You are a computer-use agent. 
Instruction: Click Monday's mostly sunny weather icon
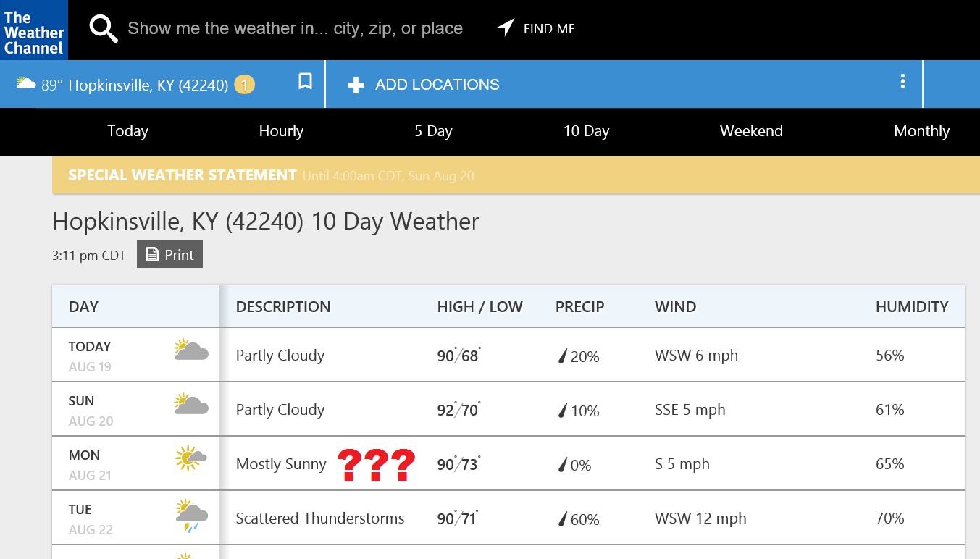(x=190, y=458)
